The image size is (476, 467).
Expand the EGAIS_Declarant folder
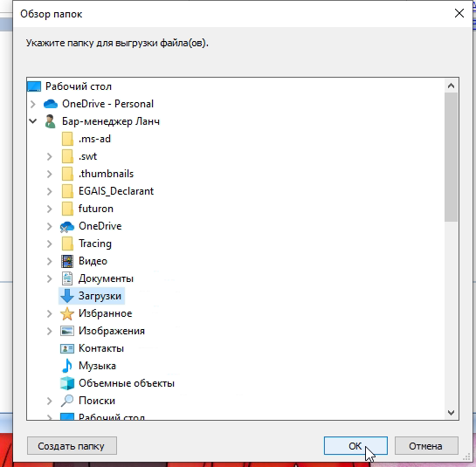click(x=49, y=191)
